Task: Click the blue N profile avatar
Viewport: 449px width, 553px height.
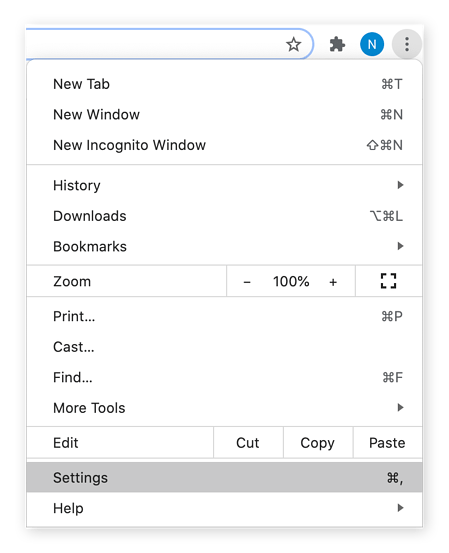Action: [372, 44]
